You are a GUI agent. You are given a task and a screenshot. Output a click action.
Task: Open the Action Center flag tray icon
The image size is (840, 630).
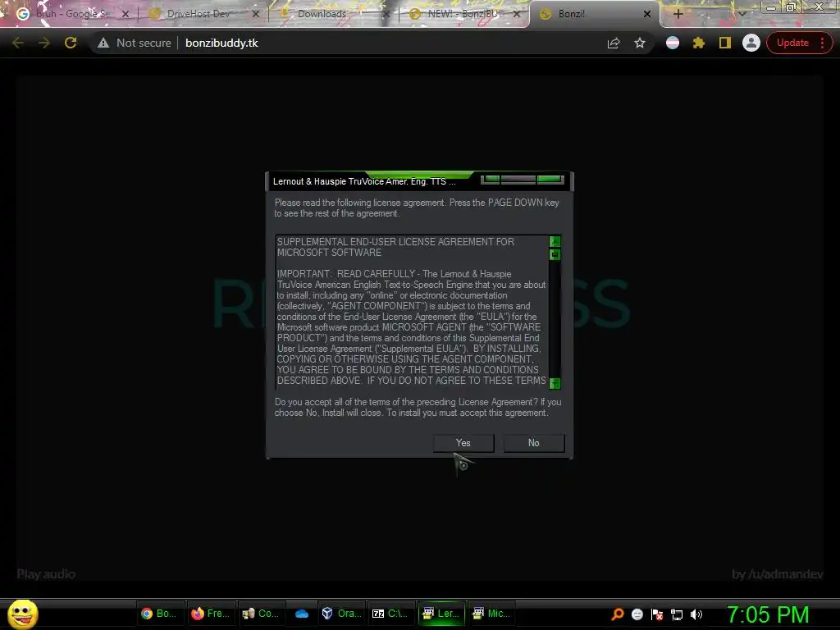[x=657, y=614]
